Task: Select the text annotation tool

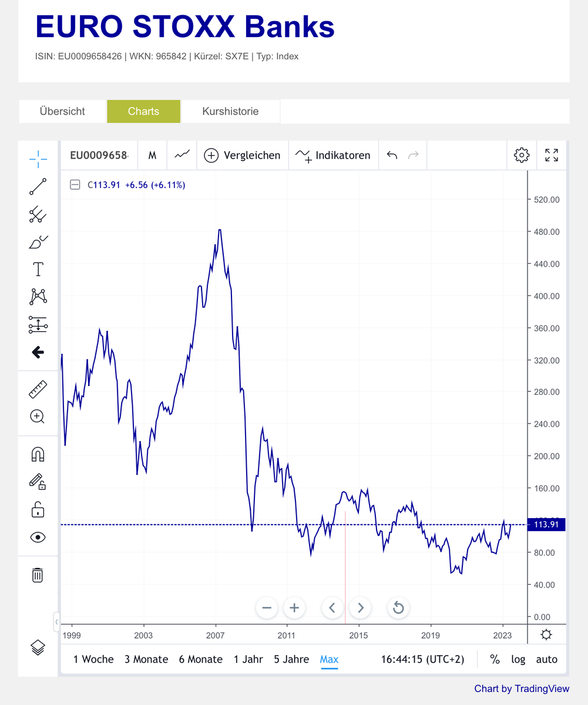Action: (38, 270)
